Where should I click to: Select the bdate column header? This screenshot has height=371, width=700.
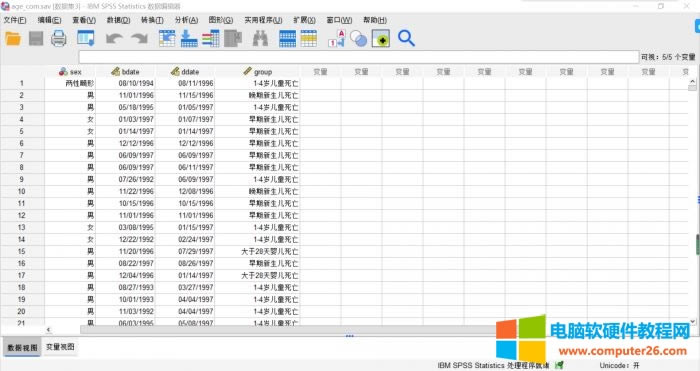pos(125,72)
